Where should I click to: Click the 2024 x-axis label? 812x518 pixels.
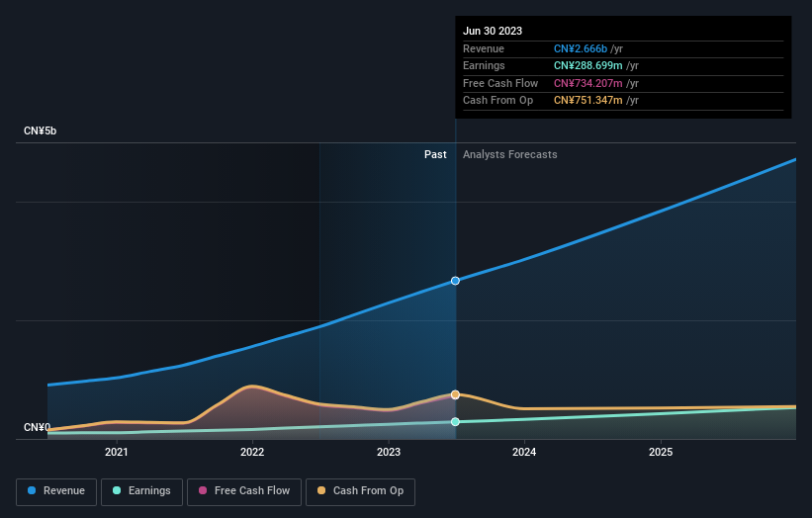524,453
